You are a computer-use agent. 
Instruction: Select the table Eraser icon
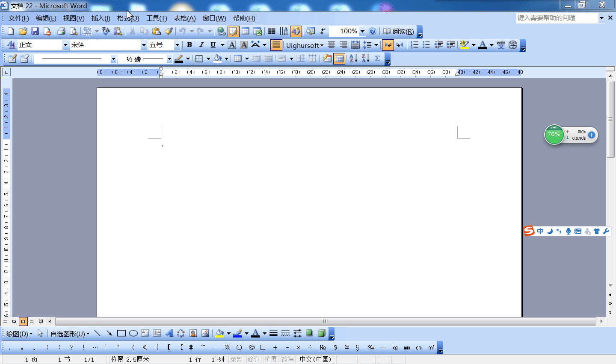coord(24,59)
